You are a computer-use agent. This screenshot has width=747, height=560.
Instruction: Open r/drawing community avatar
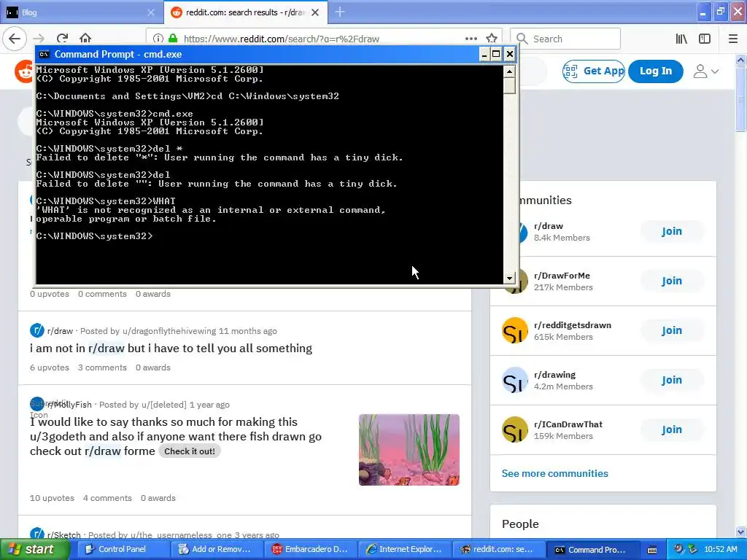(515, 380)
